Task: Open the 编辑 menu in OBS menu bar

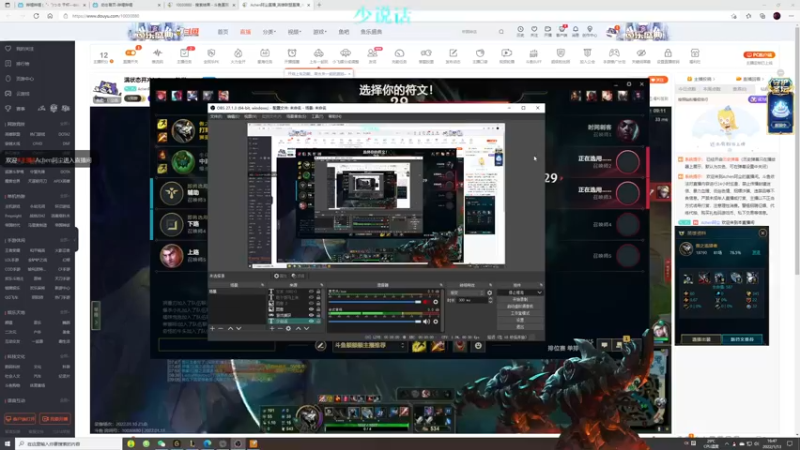Action: [x=233, y=116]
